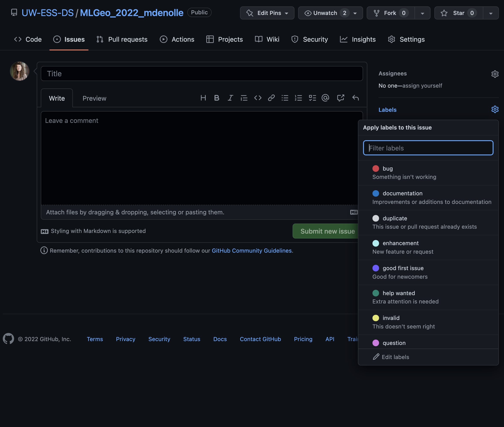Focus the Leave a comment text area
This screenshot has height=427, width=504.
[200, 158]
